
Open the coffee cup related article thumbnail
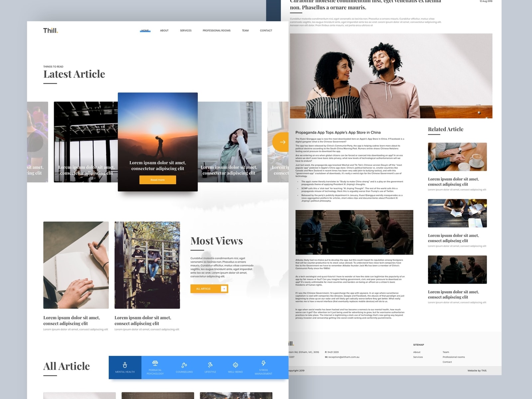tap(457, 157)
